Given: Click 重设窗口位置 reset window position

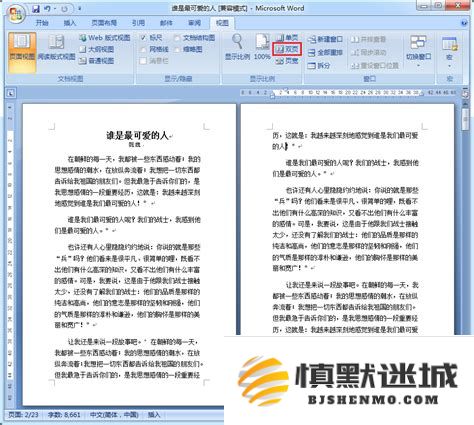Looking at the screenshot, I should [x=375, y=66].
